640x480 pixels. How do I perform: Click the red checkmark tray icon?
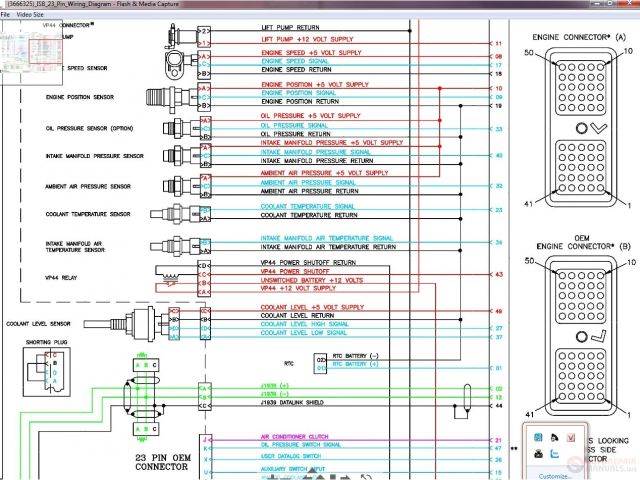[x=569, y=438]
